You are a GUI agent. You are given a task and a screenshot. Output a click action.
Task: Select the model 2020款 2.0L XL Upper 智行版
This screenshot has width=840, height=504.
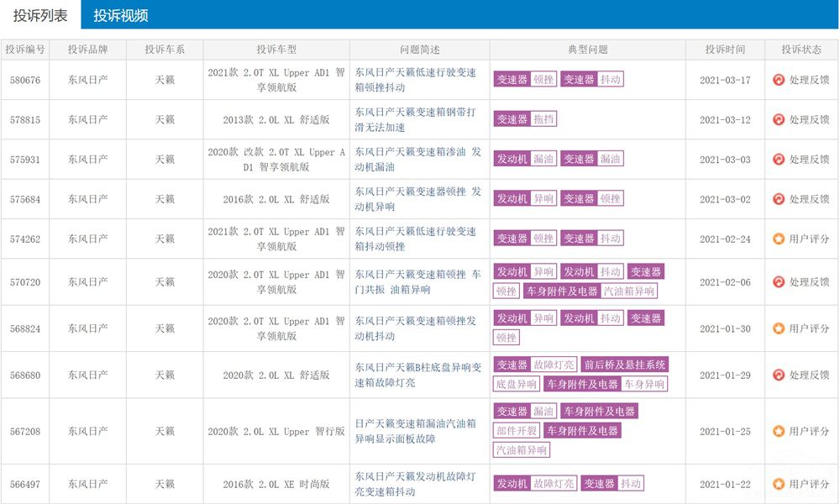coord(276,431)
